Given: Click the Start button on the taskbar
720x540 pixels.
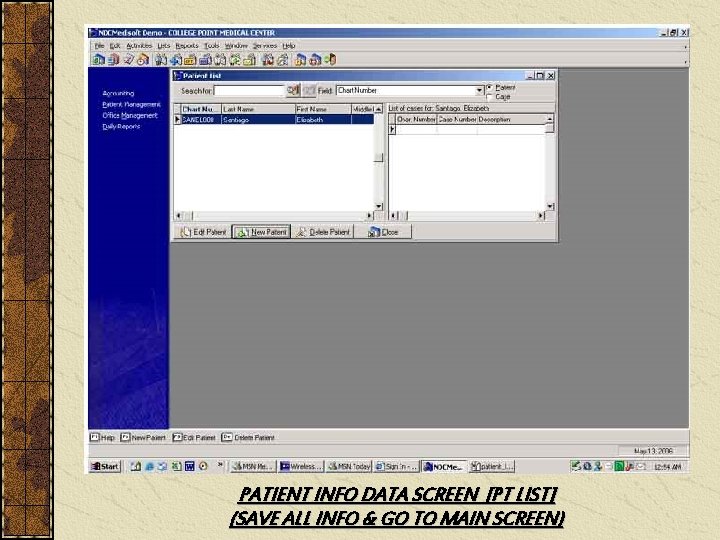Looking at the screenshot, I should (105, 467).
